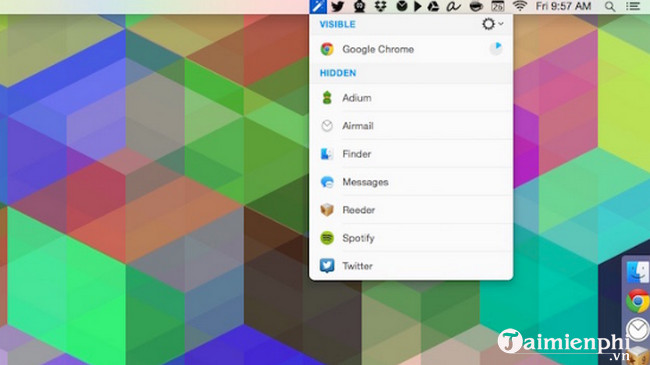
Task: Click the Reeder box icon in list
Action: pos(327,210)
